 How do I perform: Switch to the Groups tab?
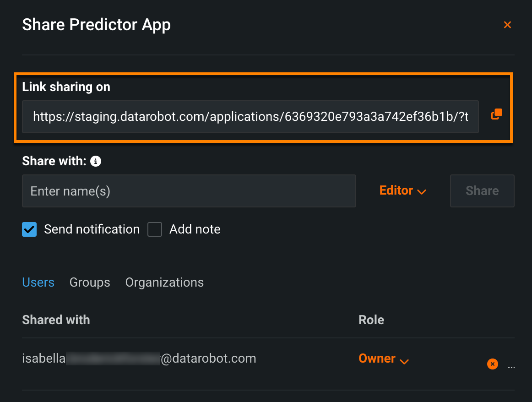[x=90, y=282]
